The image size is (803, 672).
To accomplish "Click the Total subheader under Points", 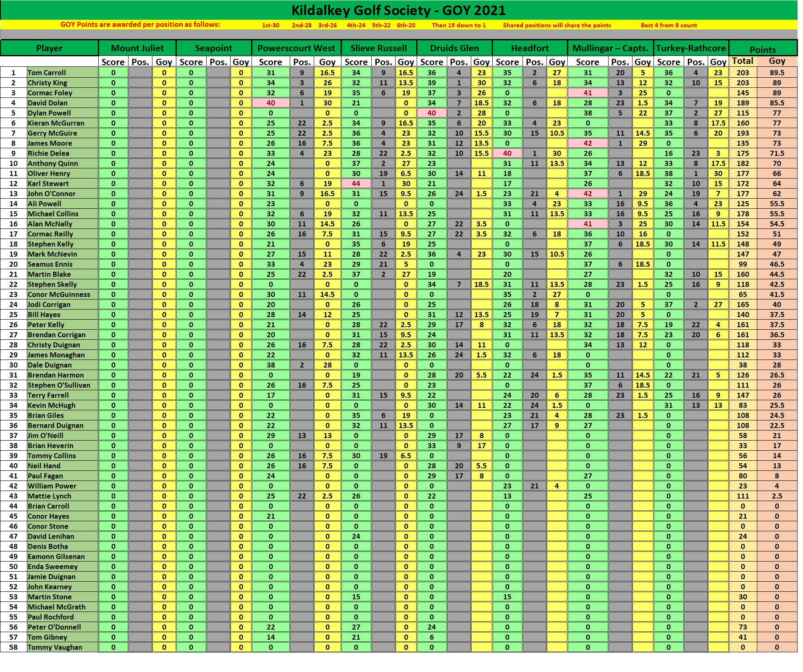I will click(x=743, y=61).
